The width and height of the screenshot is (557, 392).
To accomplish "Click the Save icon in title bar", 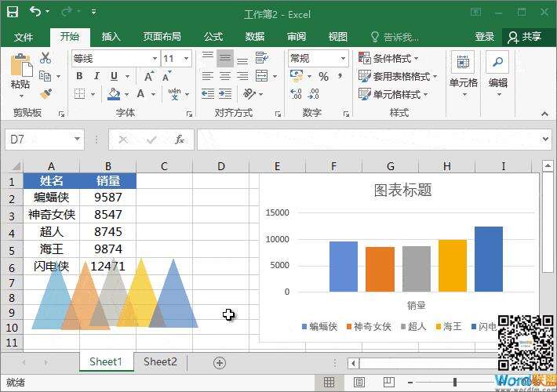I will 13,13.
